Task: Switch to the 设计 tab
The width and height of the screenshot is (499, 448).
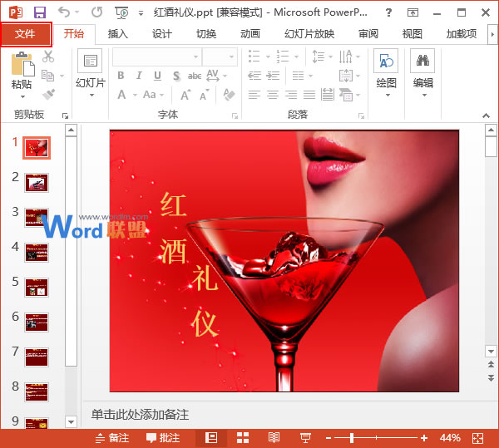Action: click(x=161, y=34)
